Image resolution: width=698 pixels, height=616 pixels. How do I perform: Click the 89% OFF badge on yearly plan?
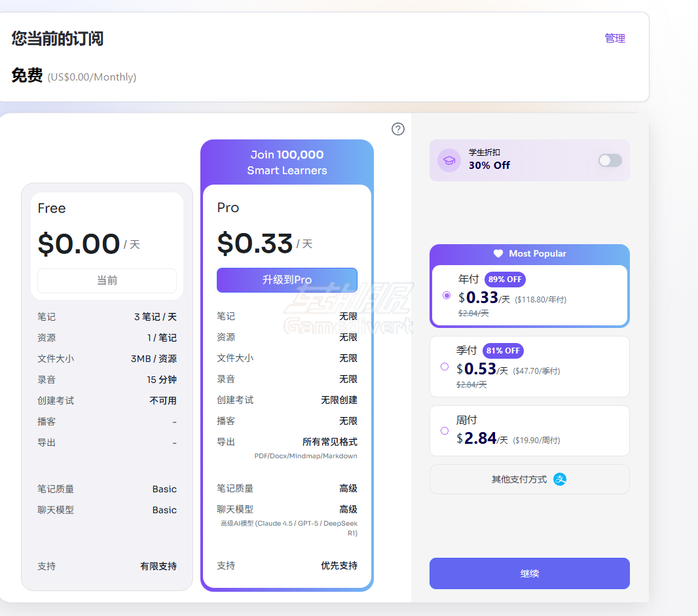pos(505,280)
